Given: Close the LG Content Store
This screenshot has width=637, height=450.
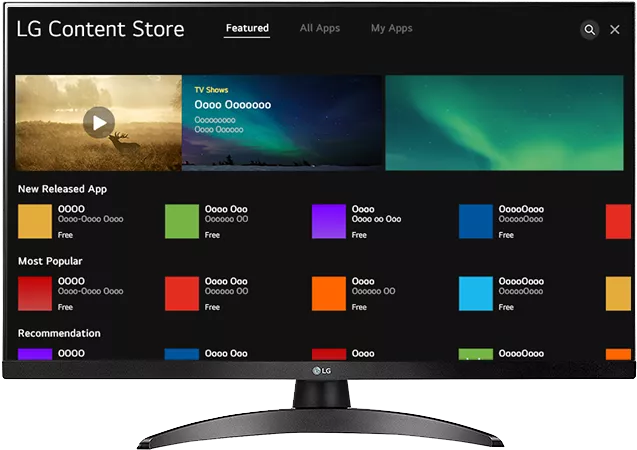Looking at the screenshot, I should [615, 29].
